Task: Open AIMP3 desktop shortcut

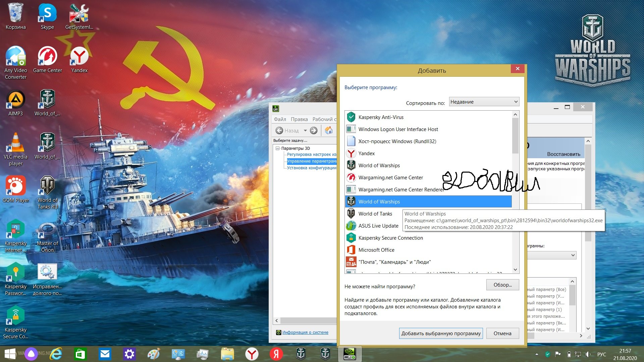Action: (x=15, y=103)
